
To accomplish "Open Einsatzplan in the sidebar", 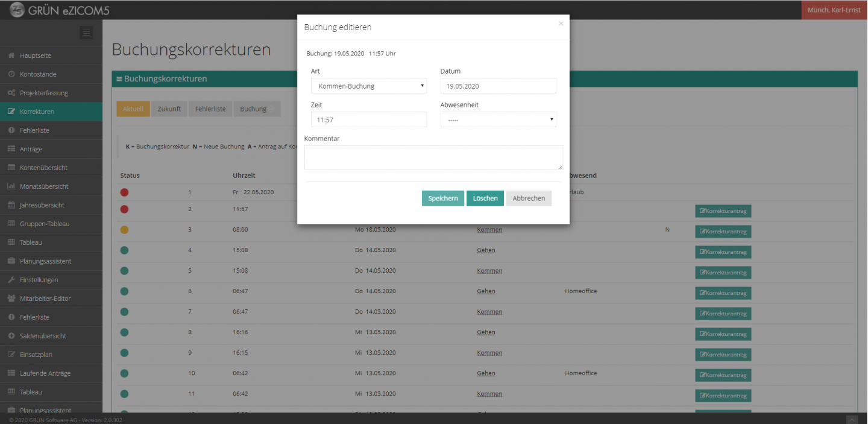I will tap(51, 355).
